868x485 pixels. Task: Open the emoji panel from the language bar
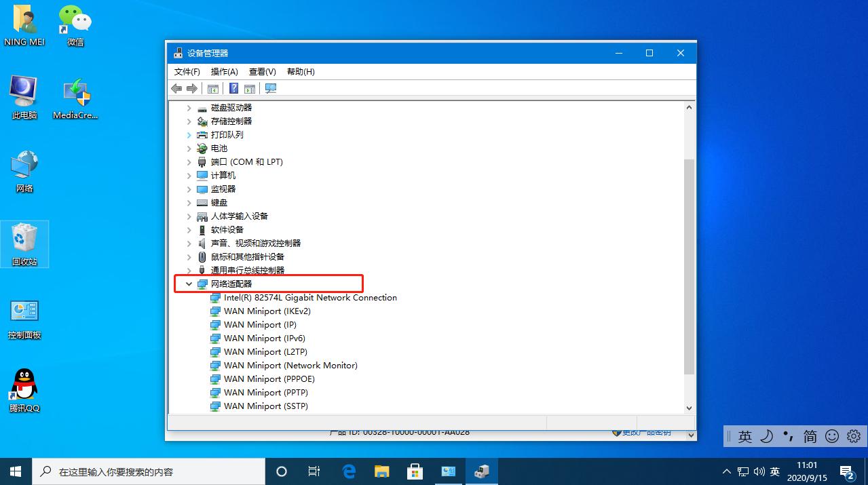pos(831,437)
